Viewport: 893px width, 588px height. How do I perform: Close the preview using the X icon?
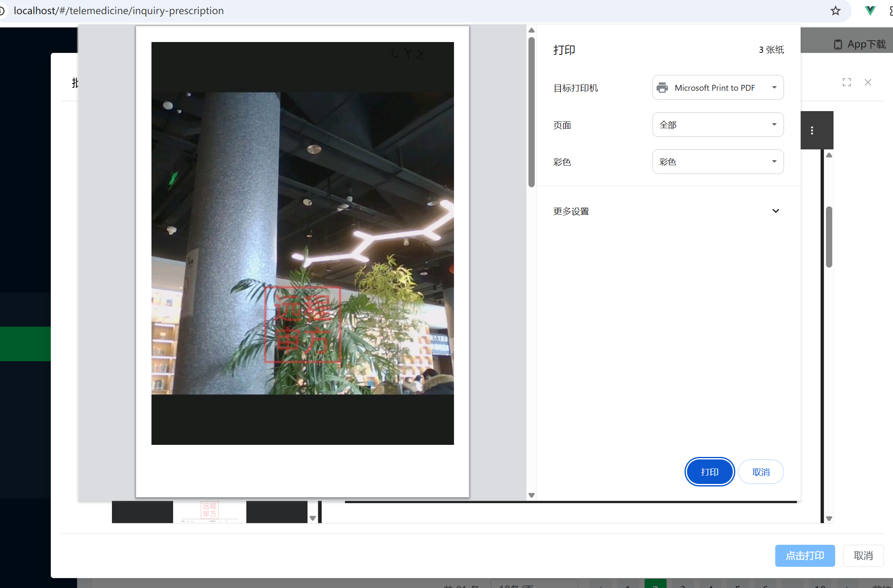click(868, 82)
